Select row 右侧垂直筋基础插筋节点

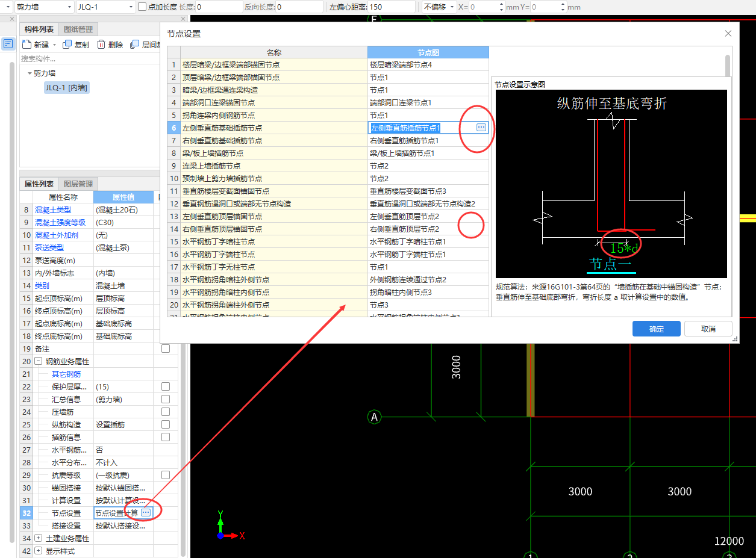(x=274, y=140)
